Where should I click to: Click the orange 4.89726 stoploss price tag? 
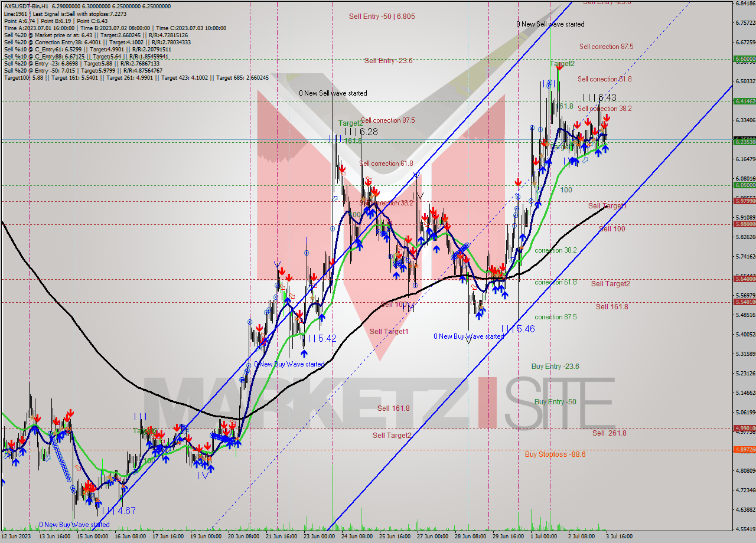click(744, 450)
